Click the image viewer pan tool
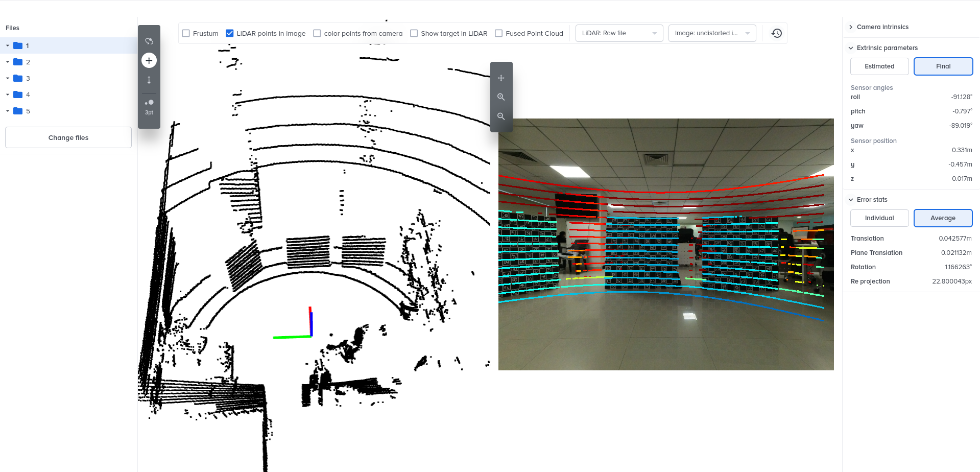Image resolution: width=980 pixels, height=472 pixels. [x=501, y=78]
